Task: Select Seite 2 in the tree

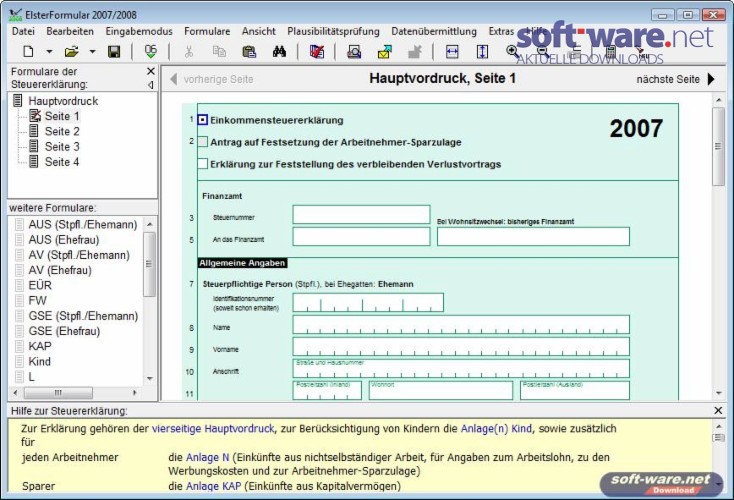Action: click(x=62, y=131)
